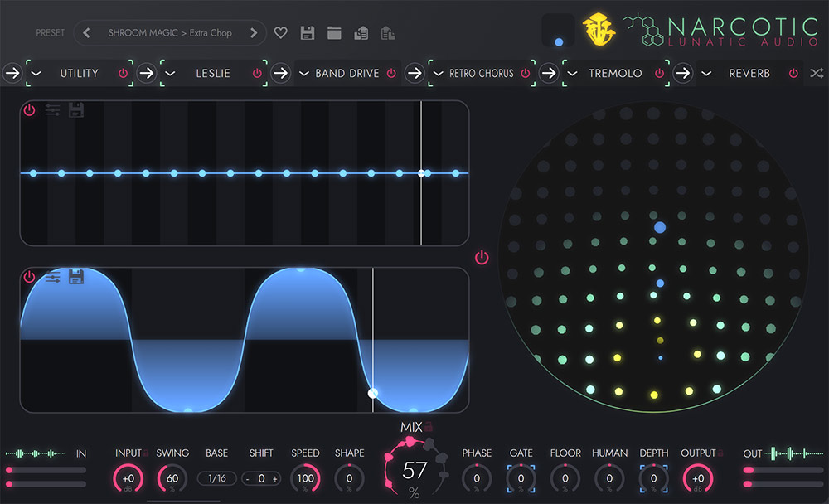Toggle the step sequencer power button
The width and height of the screenshot is (829, 504).
[x=27, y=109]
